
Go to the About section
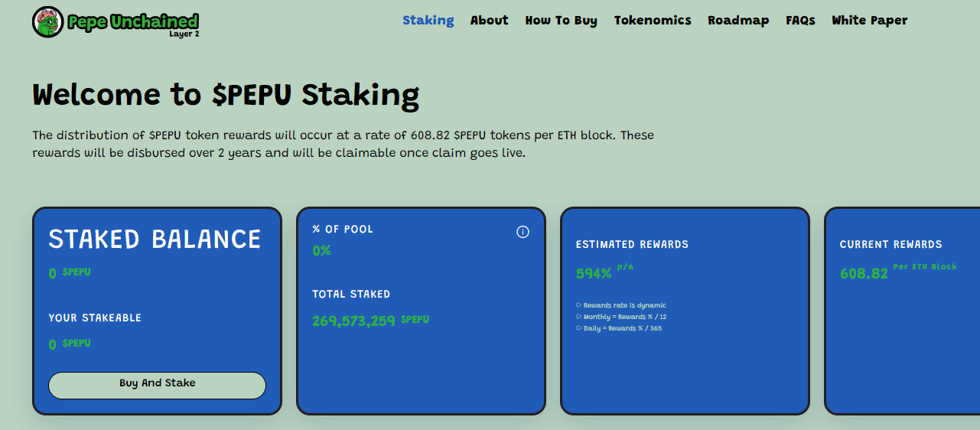pyautogui.click(x=489, y=21)
